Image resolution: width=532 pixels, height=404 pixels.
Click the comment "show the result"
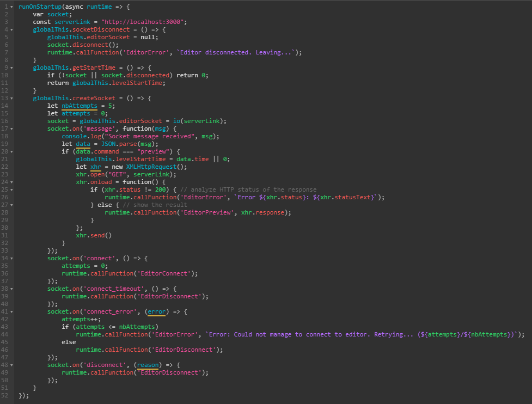pyautogui.click(x=160, y=205)
